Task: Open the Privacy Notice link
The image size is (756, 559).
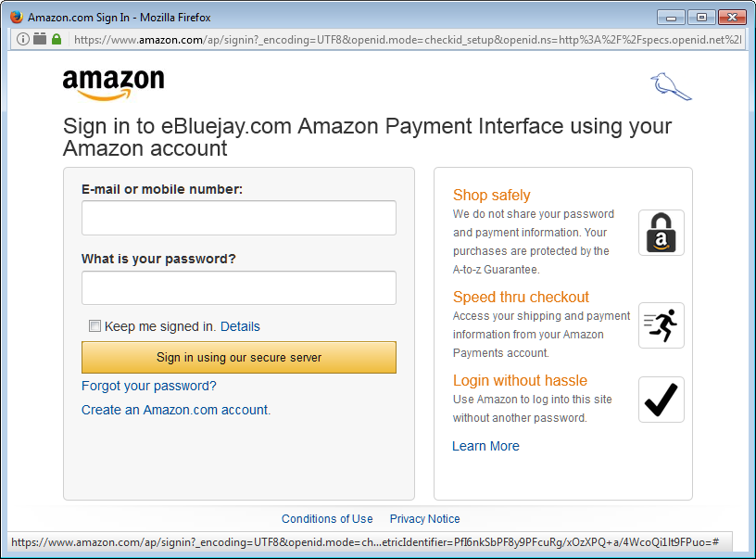Action: tap(424, 519)
